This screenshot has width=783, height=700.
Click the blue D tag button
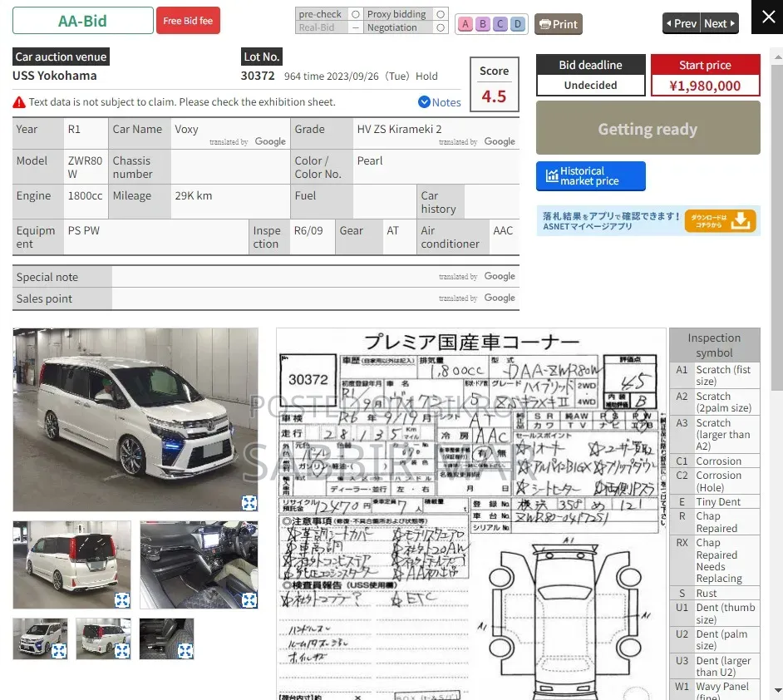point(518,24)
